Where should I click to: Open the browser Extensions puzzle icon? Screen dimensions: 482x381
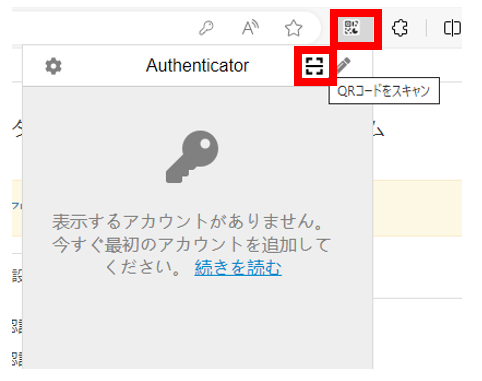[400, 28]
